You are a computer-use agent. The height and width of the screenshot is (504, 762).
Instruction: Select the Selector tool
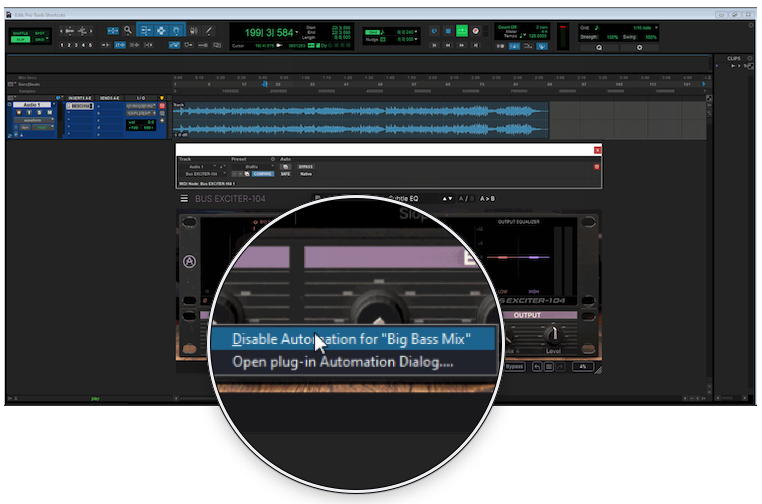point(161,31)
